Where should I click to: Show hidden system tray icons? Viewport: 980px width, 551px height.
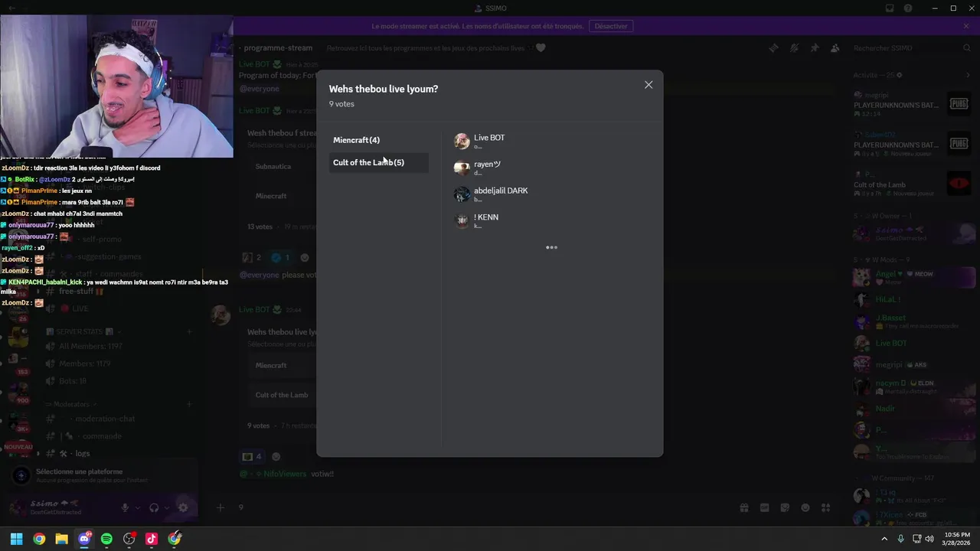click(884, 539)
